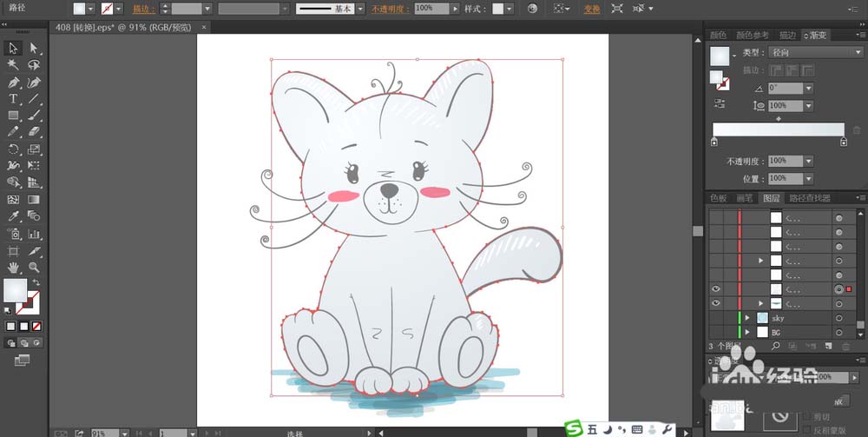Select the Direct Selection tool
The width and height of the screenshot is (868, 437).
coord(35,48)
